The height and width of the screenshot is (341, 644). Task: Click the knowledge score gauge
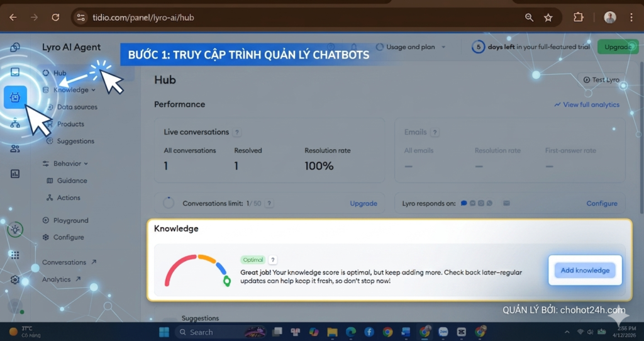pos(197,271)
